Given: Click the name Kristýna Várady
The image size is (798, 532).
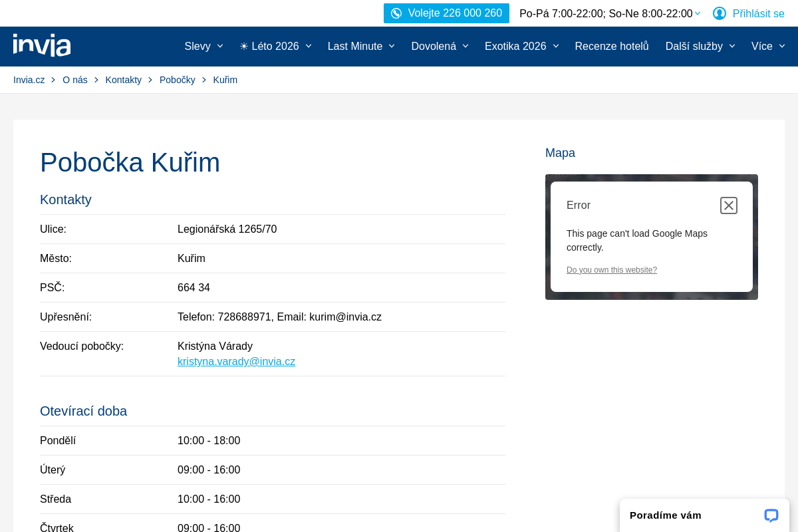Looking at the screenshot, I should 215,346.
